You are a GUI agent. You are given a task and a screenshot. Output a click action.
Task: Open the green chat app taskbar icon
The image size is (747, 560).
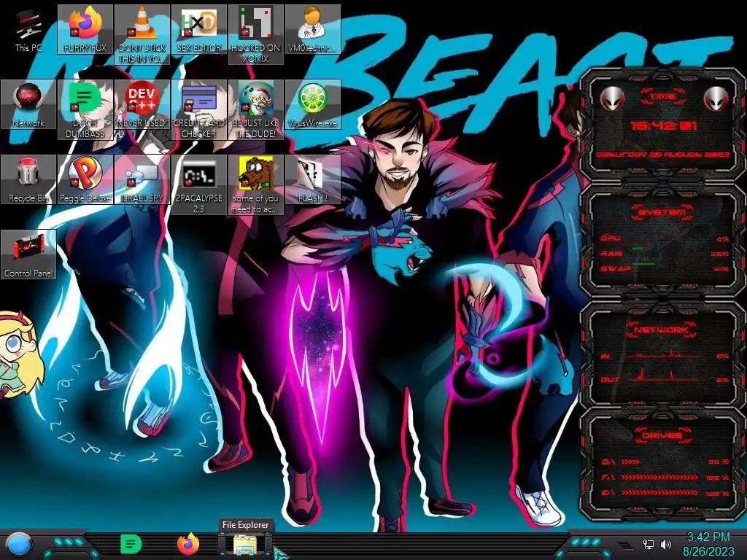131,544
